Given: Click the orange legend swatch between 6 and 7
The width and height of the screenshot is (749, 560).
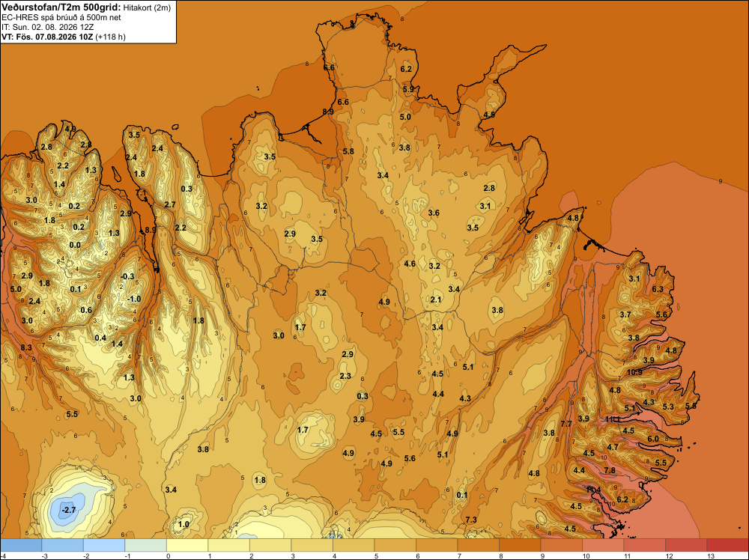Looking at the screenshot, I should pyautogui.click(x=437, y=545).
